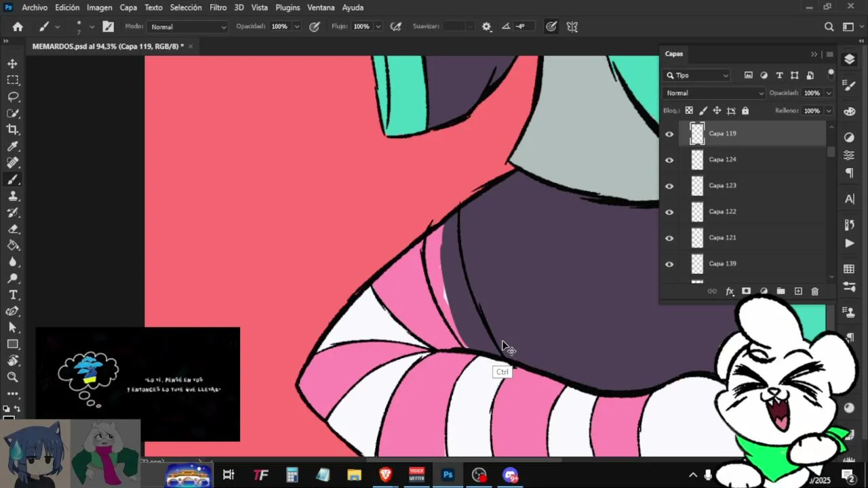Select the Rectangular Marquee tool
868x488 pixels.
coord(13,80)
